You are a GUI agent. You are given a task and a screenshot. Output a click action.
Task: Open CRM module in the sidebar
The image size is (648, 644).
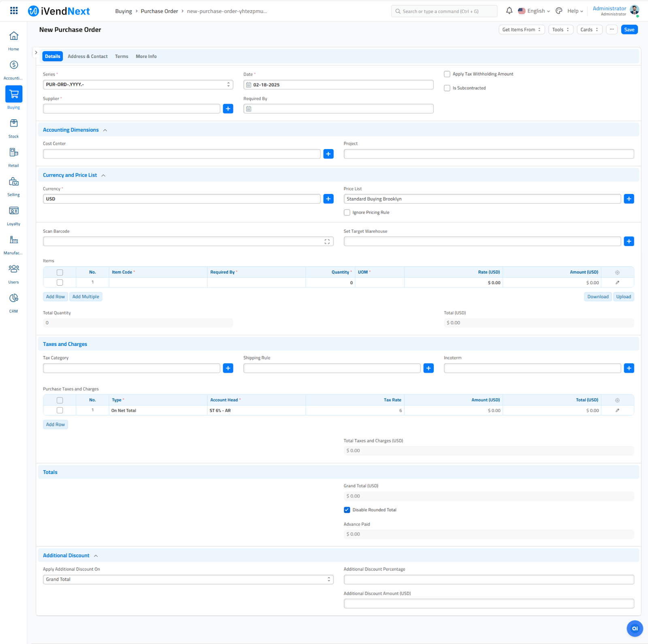14,303
